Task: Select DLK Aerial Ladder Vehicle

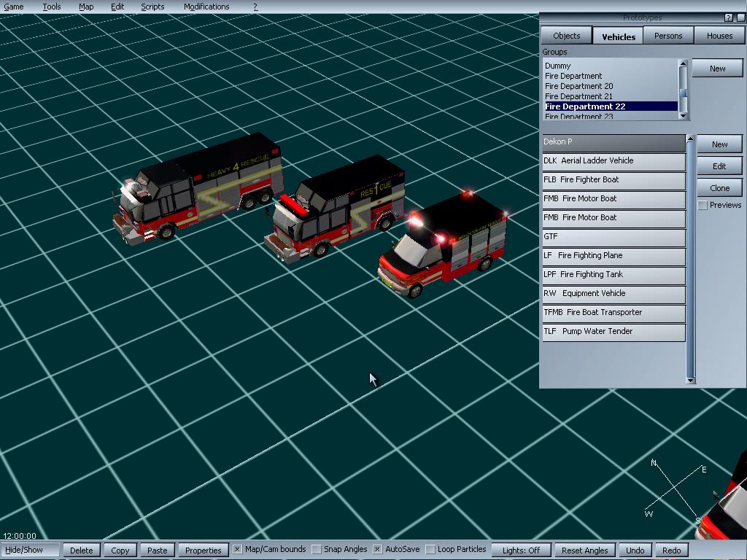Action: click(x=614, y=161)
